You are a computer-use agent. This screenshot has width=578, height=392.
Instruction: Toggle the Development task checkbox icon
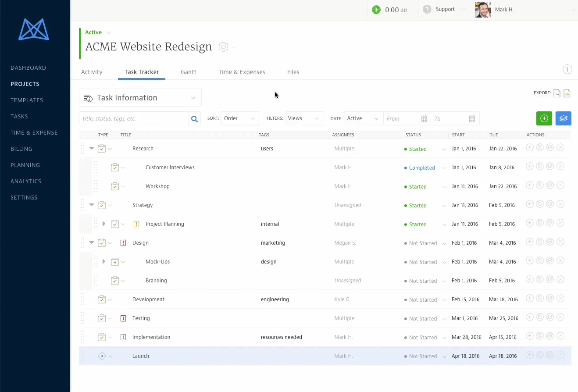click(x=102, y=299)
